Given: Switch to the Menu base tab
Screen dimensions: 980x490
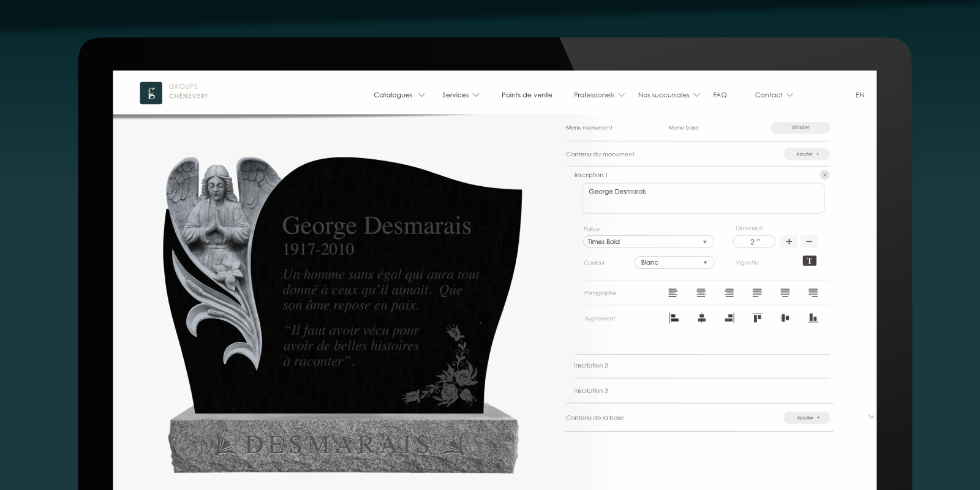Looking at the screenshot, I should (x=684, y=128).
